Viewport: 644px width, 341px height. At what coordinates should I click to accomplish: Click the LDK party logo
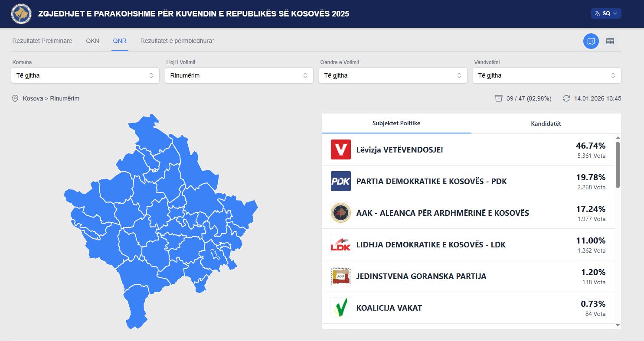pos(340,244)
